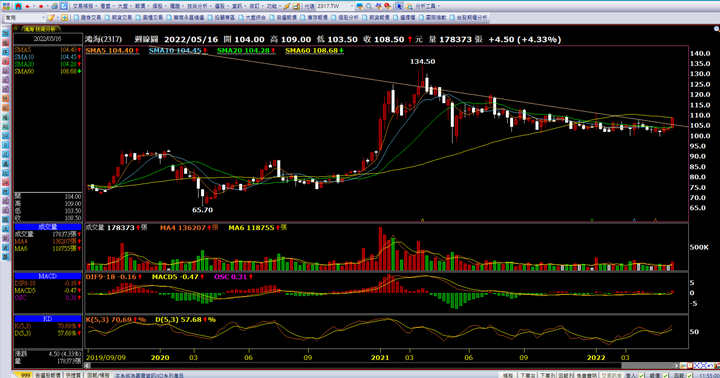Open 期貨報價 shortcut
The height and width of the screenshot is (378, 720).
click(376, 17)
